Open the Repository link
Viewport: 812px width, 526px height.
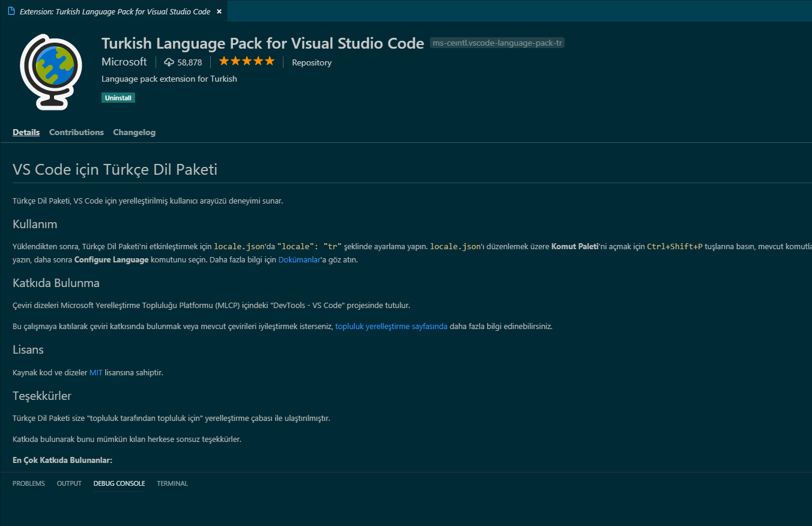point(311,62)
